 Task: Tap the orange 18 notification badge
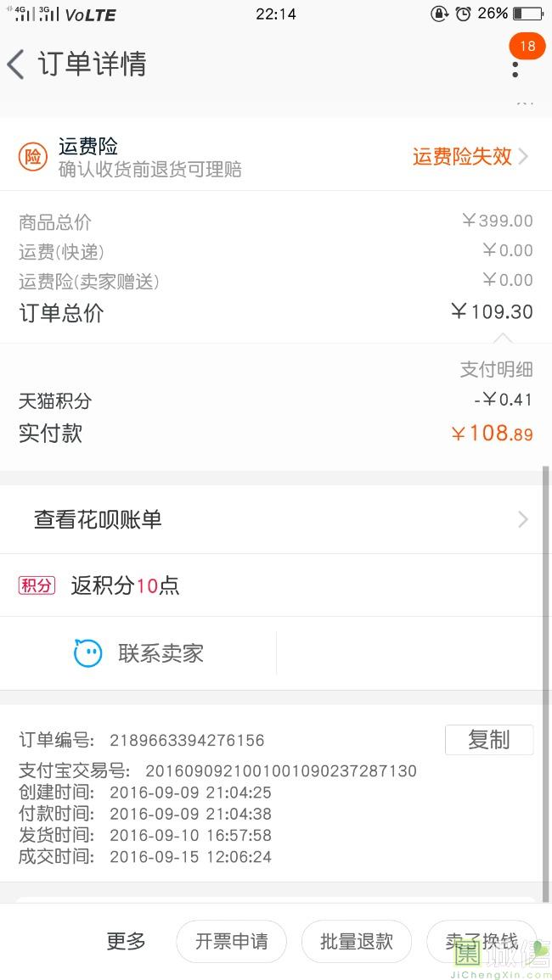527,46
